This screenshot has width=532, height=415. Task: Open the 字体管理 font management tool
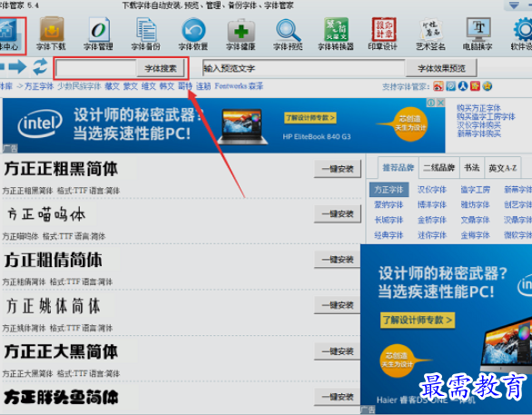tap(98, 34)
